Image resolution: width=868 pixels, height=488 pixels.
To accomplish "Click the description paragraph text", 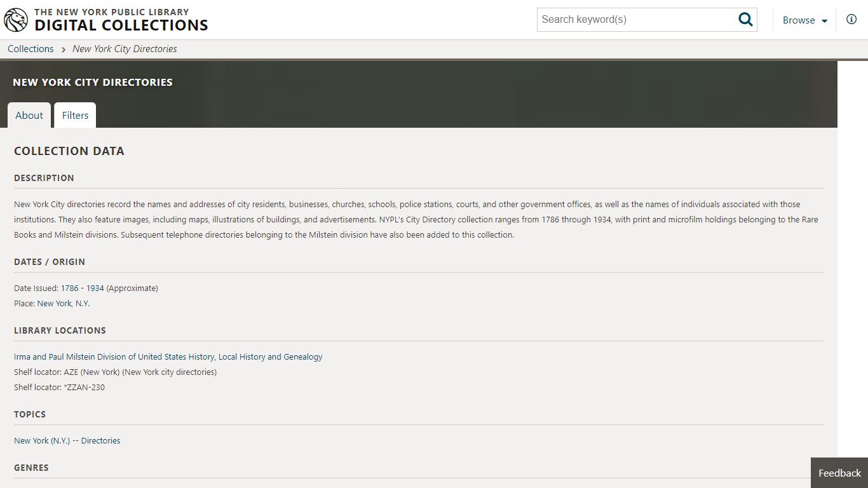I will (416, 220).
